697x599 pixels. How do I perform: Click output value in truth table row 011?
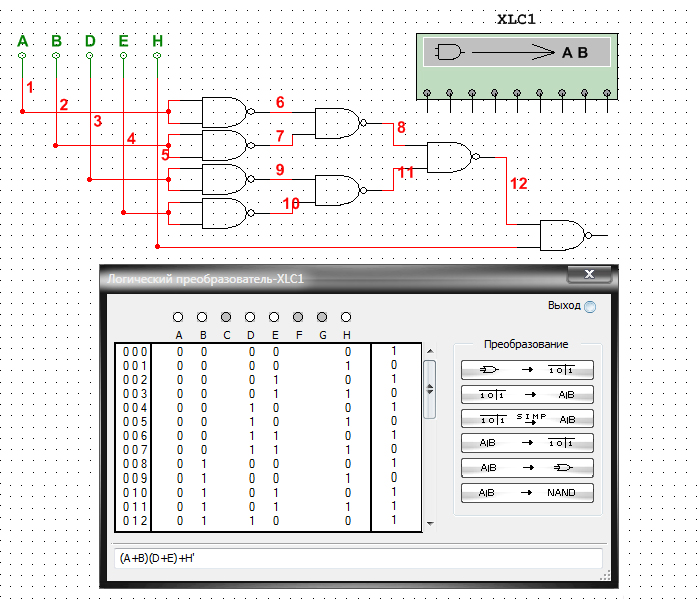(394, 506)
